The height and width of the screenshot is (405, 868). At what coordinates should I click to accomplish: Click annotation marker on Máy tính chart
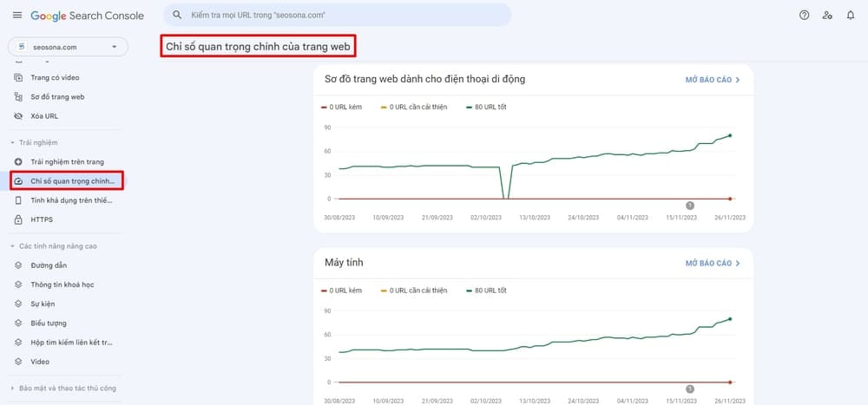690,389
